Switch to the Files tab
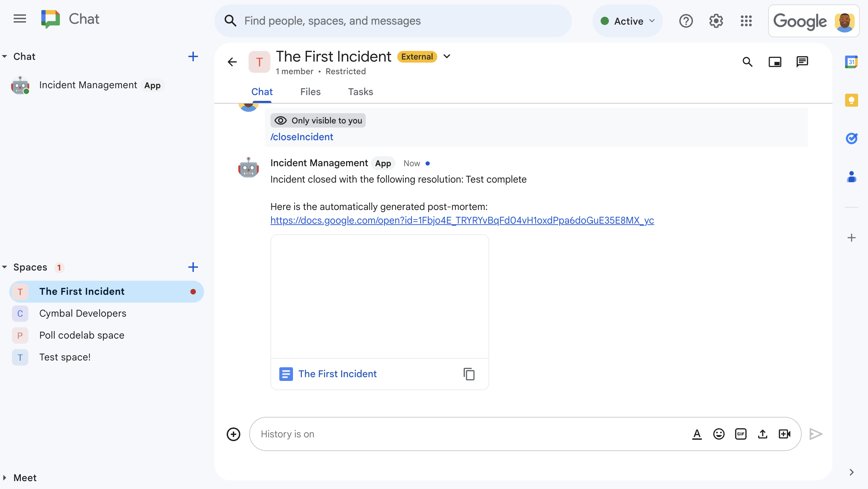The image size is (868, 489). (310, 92)
